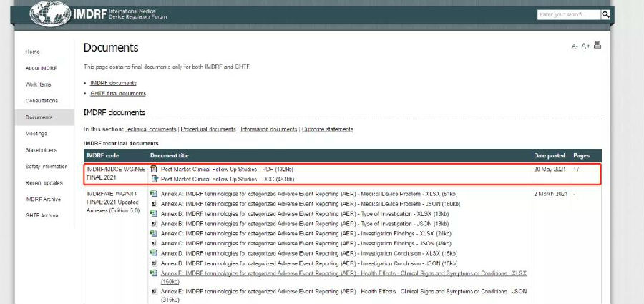Click the Documents page heading
Screen dimensions: 644x304
coord(111,48)
